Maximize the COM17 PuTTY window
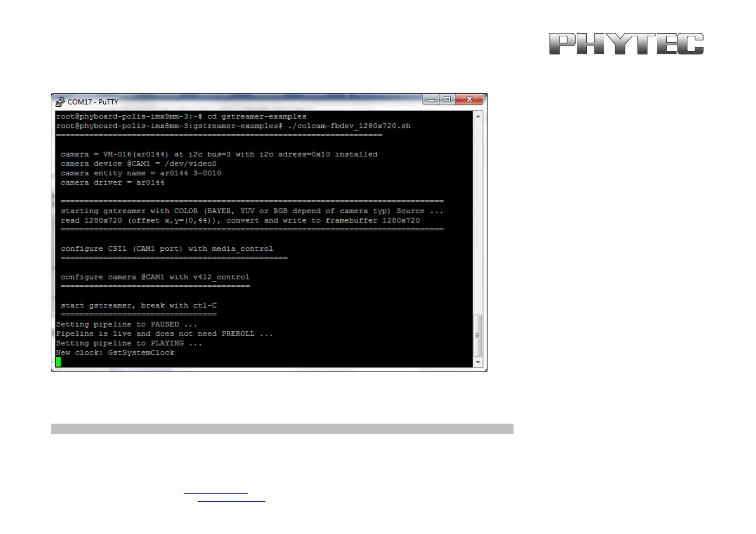 pyautogui.click(x=447, y=100)
